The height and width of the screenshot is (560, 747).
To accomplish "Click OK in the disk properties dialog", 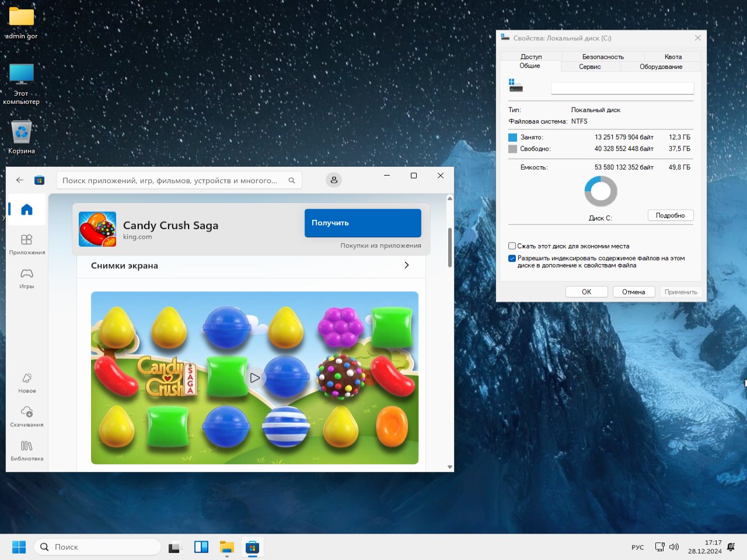I will coord(587,292).
